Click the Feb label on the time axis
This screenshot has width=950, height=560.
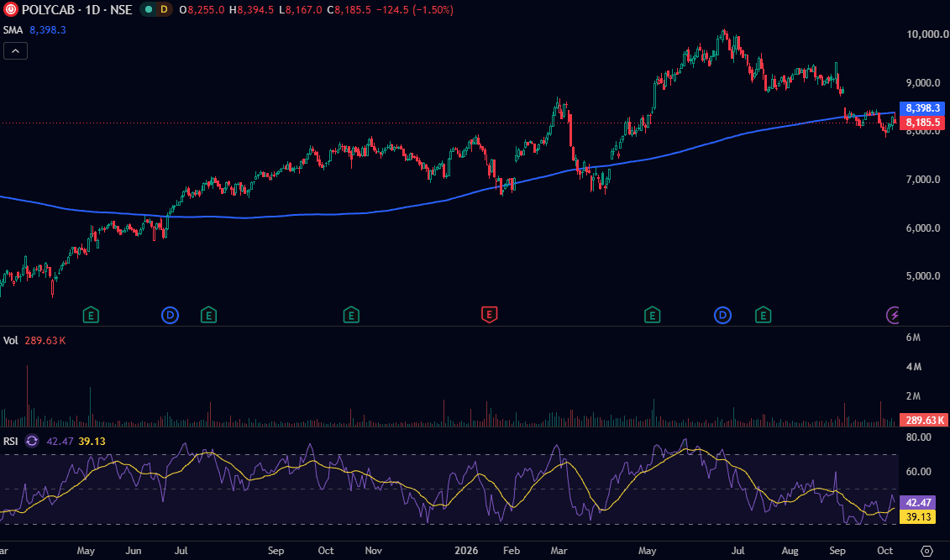pos(512,550)
